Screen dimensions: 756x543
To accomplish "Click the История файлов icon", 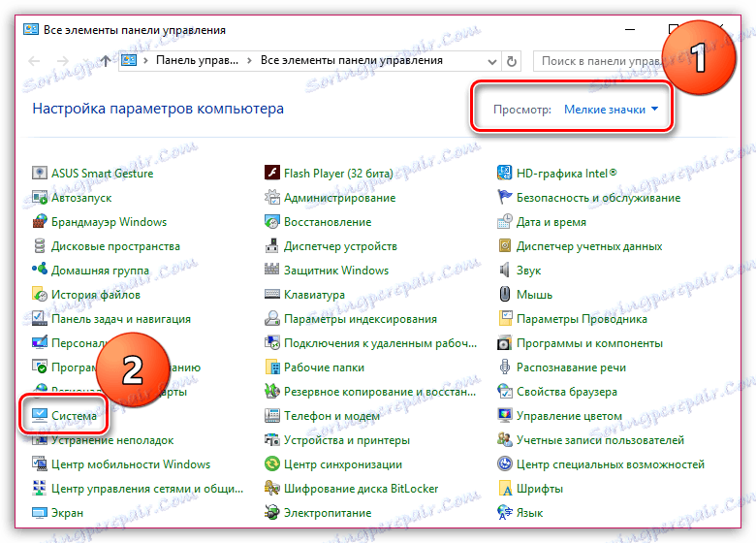I will pyautogui.click(x=40, y=294).
